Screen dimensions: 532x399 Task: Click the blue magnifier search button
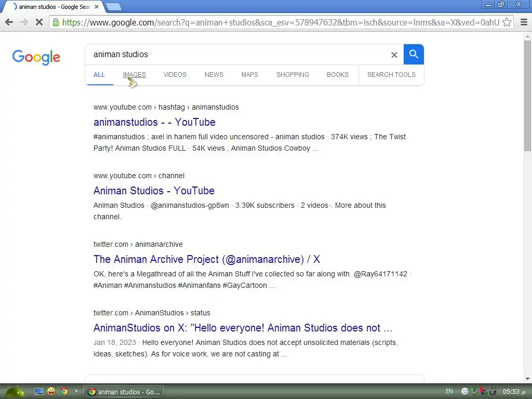pyautogui.click(x=414, y=54)
